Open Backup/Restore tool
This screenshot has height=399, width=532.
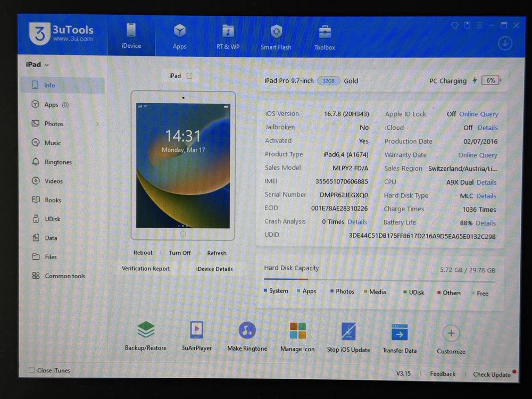(x=146, y=336)
